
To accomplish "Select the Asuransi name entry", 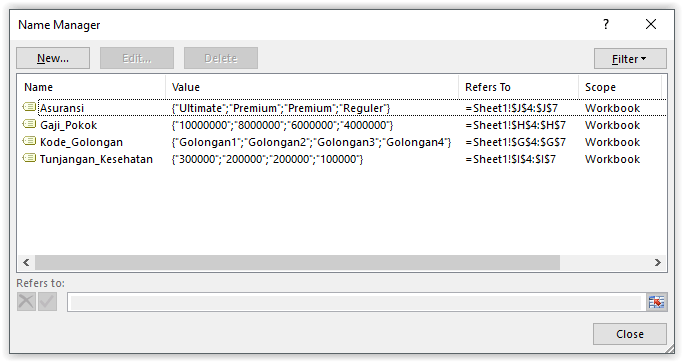I will 62,108.
